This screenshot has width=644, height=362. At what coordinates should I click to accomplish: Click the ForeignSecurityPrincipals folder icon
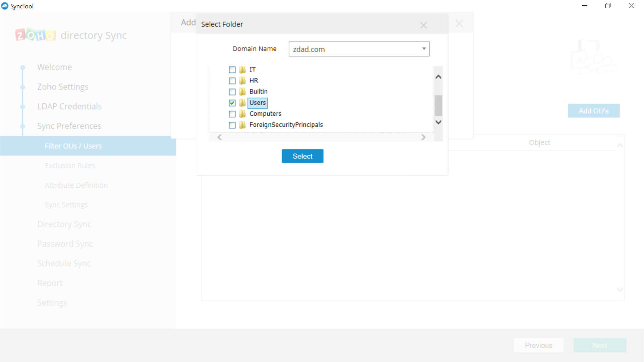(242, 125)
